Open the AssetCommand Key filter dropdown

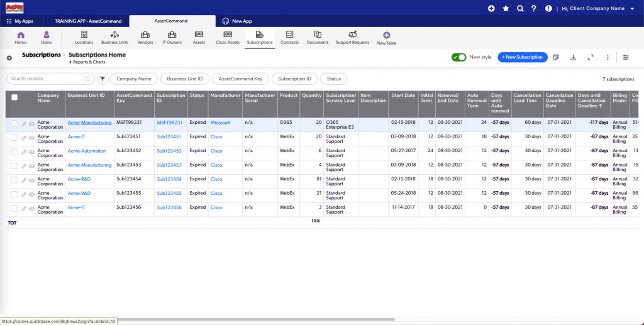[x=240, y=79]
